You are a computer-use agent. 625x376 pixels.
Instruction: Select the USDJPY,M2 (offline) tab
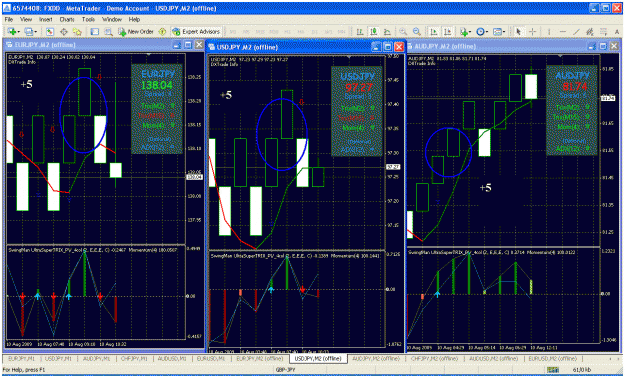318,359
